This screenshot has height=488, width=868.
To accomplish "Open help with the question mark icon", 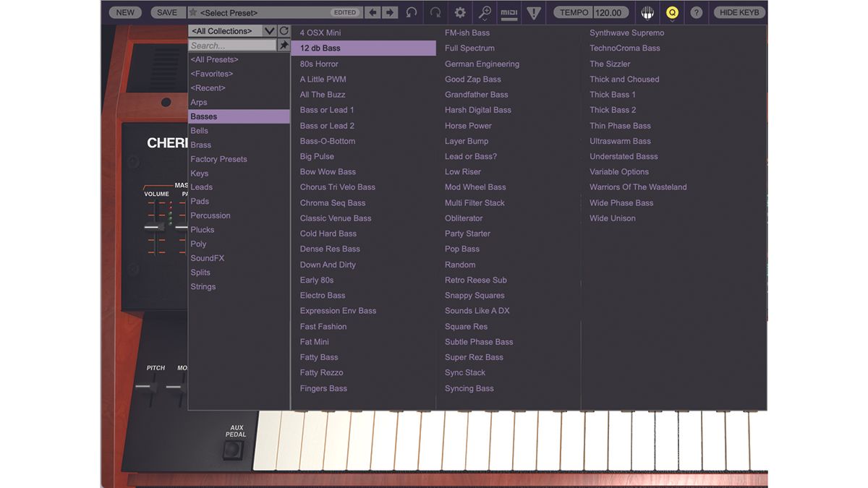I will (x=697, y=12).
